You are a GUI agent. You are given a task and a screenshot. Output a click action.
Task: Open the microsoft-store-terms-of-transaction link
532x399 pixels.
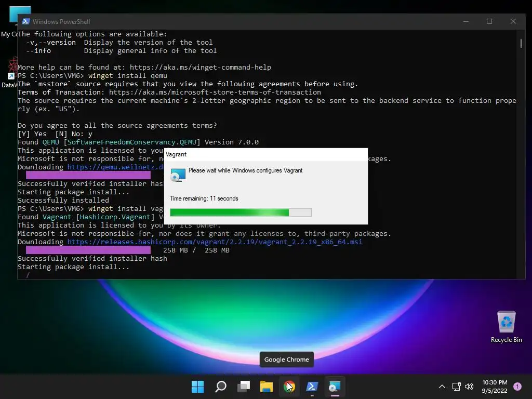pyautogui.click(x=215, y=92)
